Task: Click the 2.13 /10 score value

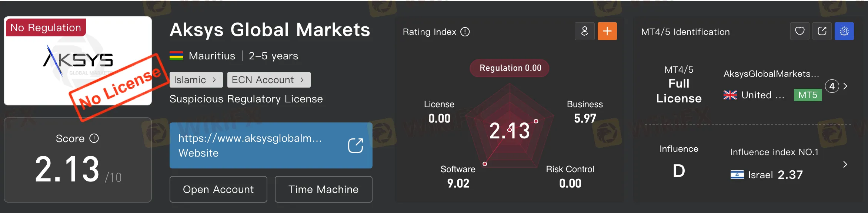Action: [x=78, y=169]
